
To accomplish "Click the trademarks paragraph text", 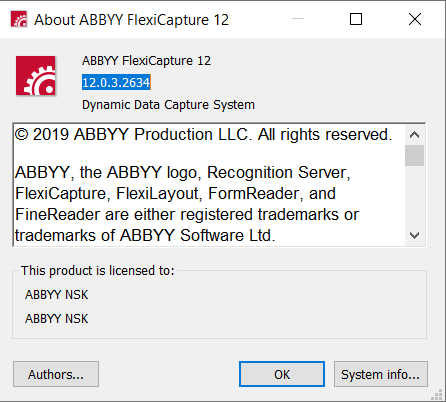I will pyautogui.click(x=187, y=204).
